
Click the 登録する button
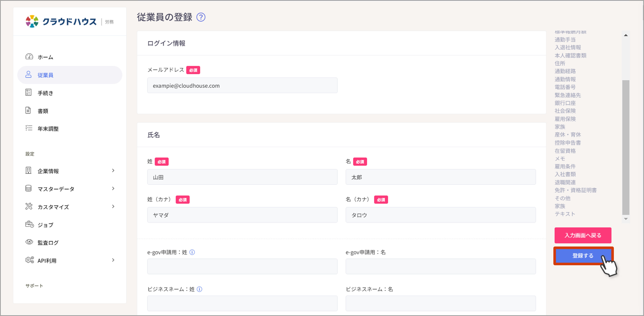pos(583,256)
